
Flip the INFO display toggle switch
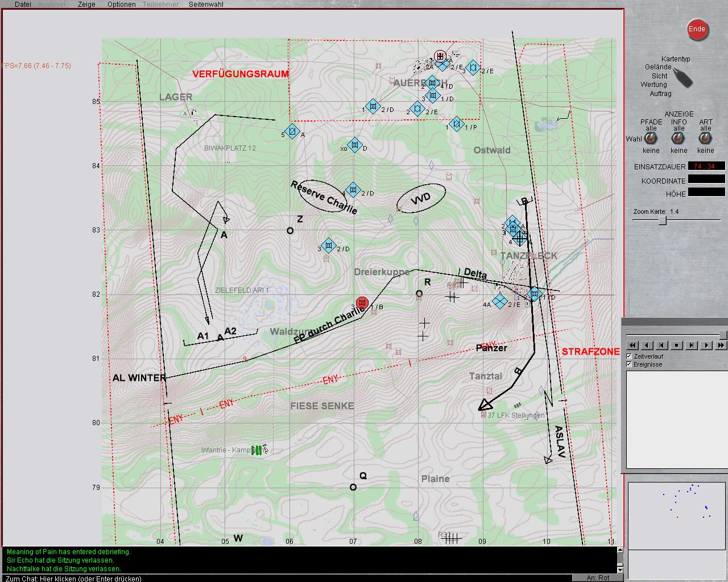[x=679, y=139]
